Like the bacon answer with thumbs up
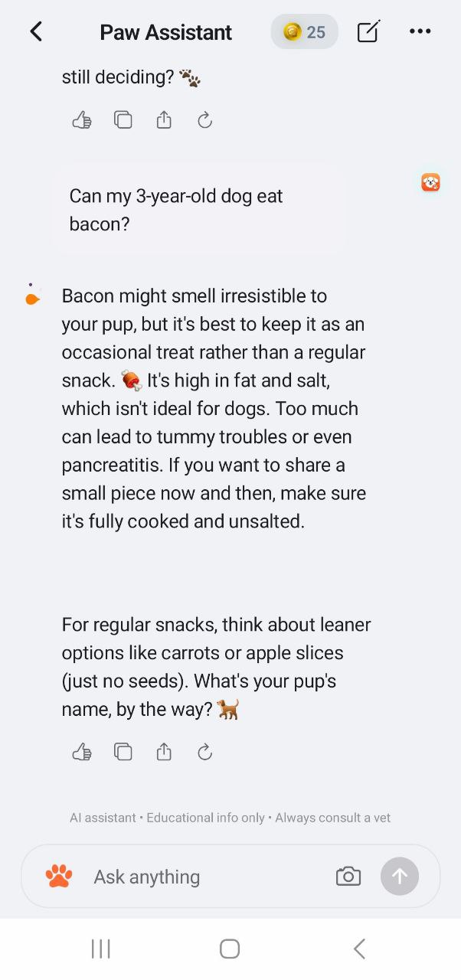461x980 pixels. (82, 753)
